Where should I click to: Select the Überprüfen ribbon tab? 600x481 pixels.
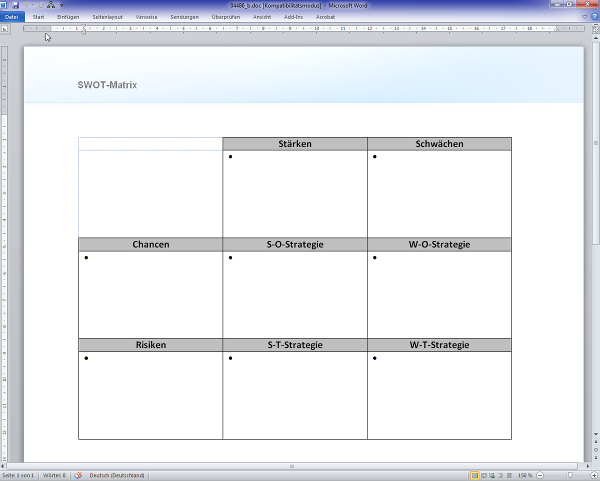228,17
